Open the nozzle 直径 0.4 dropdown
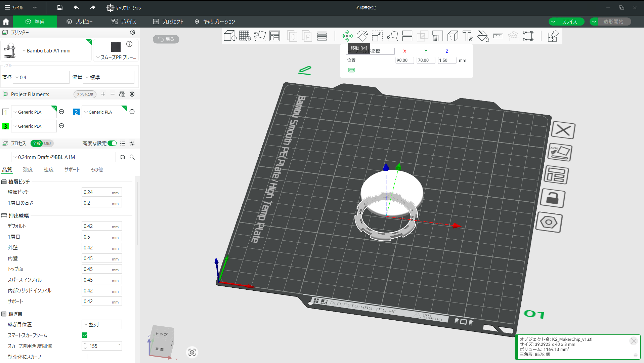This screenshot has height=363, width=644. coord(41,77)
